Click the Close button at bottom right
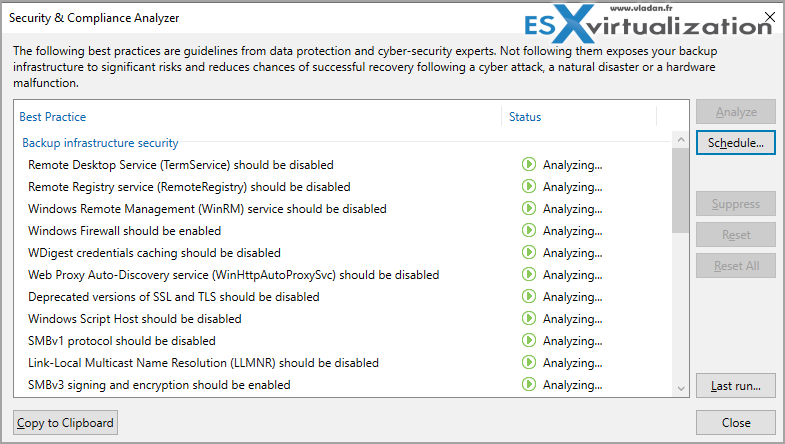The image size is (785, 444). tap(735, 423)
